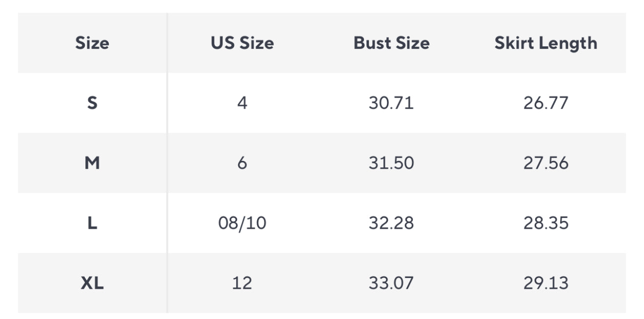Click the US Size column header
This screenshot has width=644, height=319.
(x=242, y=43)
